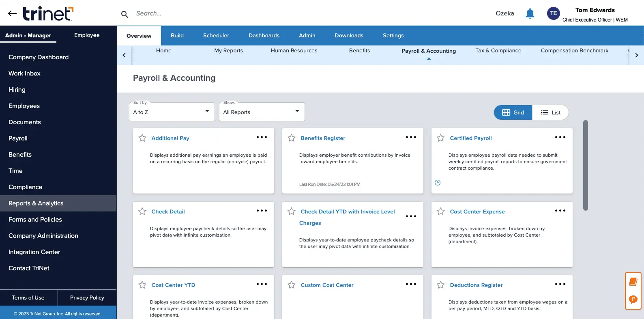Open the orange book help icon
644x319 pixels.
click(633, 282)
